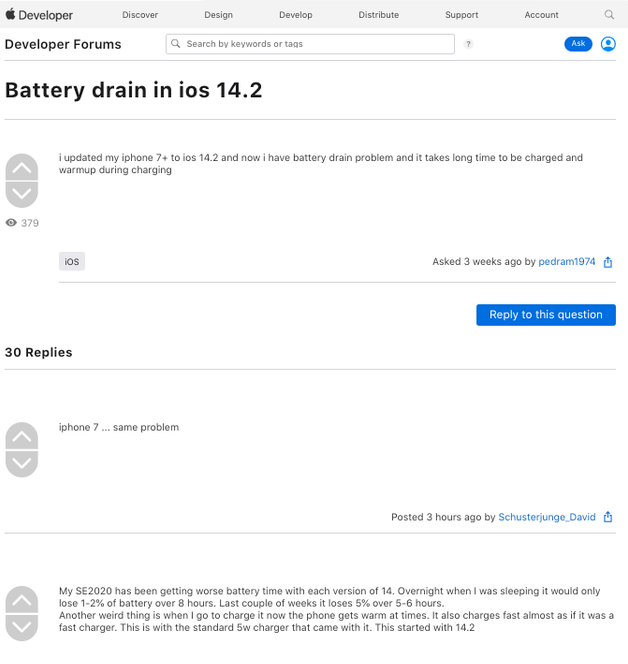Share the reply by Schusterjunge_David
The width and height of the screenshot is (628, 664).
tap(608, 517)
